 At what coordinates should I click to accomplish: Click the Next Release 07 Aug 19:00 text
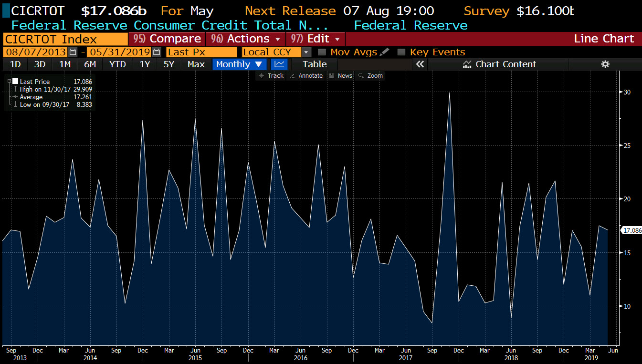coord(339,10)
